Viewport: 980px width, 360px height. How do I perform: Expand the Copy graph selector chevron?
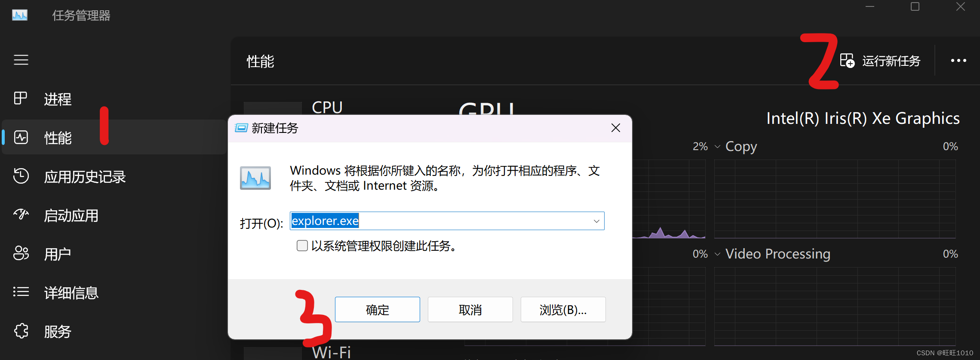(x=717, y=147)
